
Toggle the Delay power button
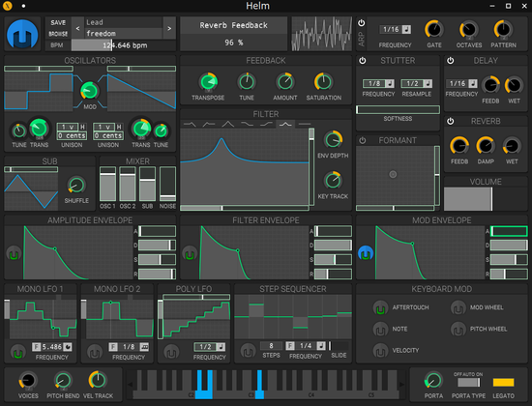point(450,61)
